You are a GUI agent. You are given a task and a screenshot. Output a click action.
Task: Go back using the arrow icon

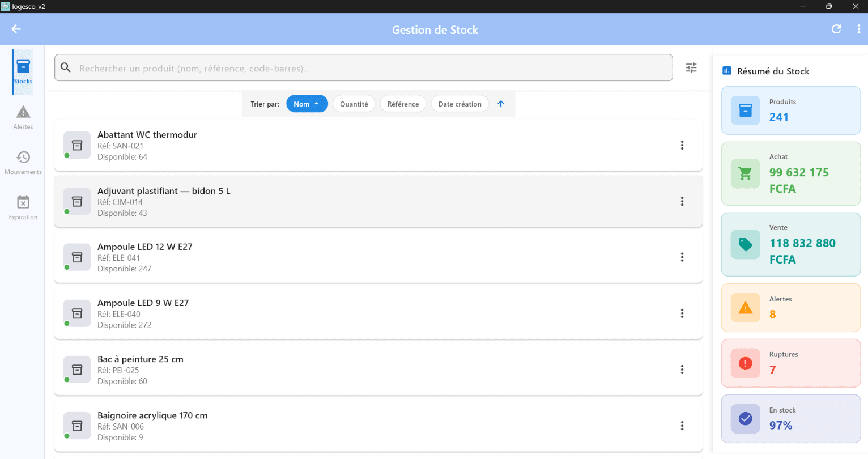[x=16, y=29]
